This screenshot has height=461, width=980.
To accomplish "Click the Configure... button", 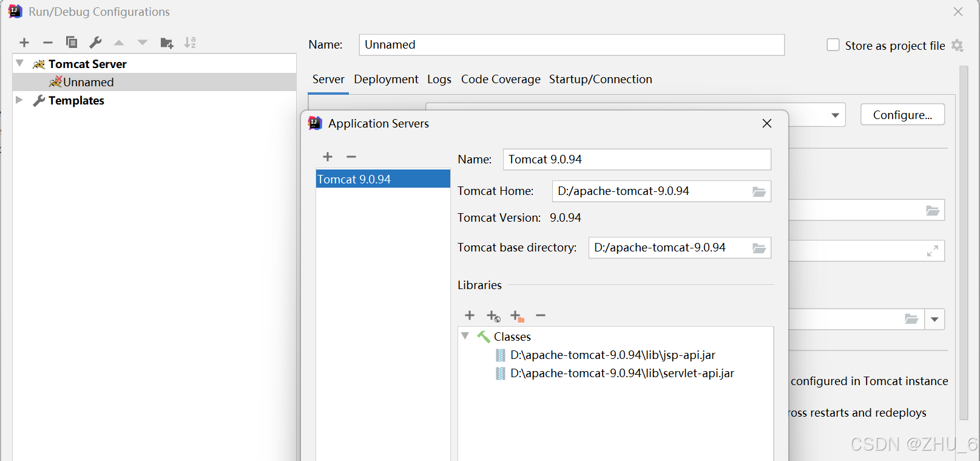I will pos(902,115).
